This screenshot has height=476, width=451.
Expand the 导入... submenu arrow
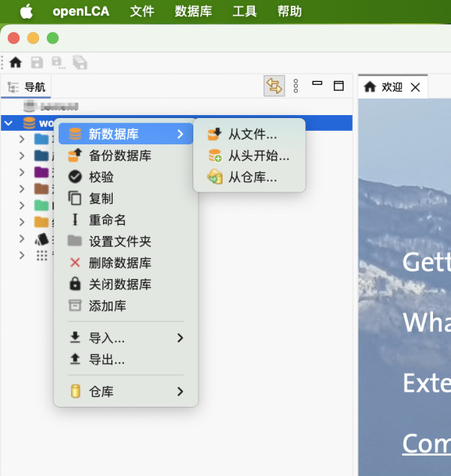[180, 338]
